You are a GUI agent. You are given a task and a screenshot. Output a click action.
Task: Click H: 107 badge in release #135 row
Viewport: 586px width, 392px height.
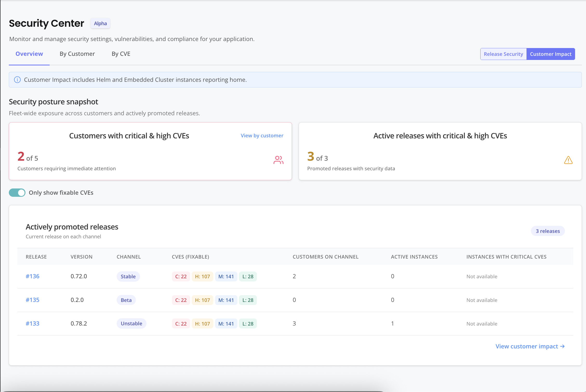(202, 300)
